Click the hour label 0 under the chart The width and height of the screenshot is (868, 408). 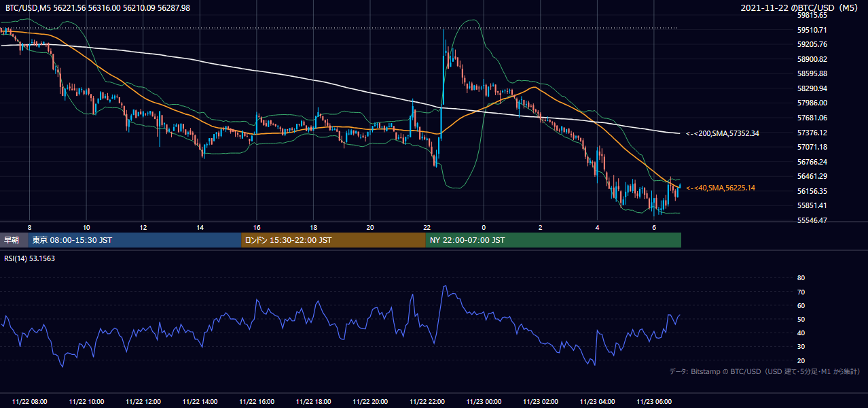click(x=484, y=227)
